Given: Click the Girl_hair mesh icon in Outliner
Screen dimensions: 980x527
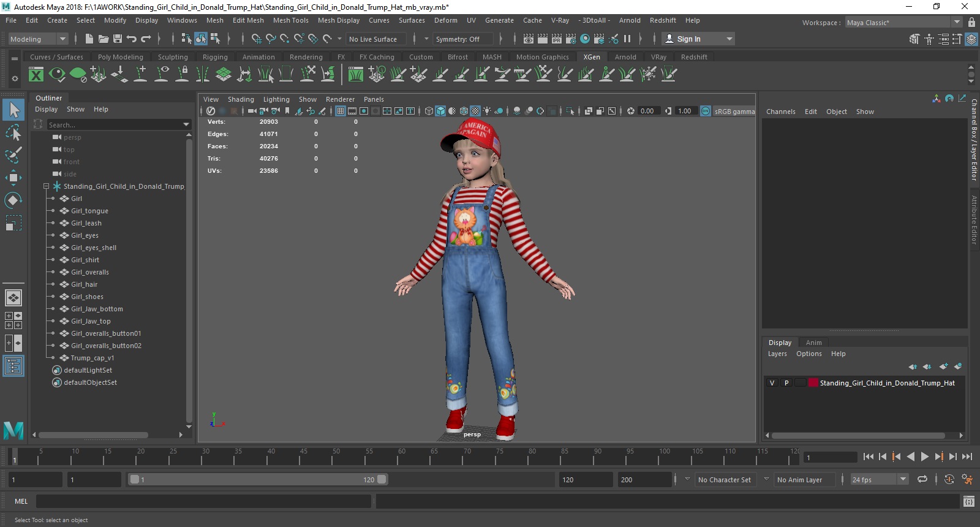Looking at the screenshot, I should click(x=64, y=284).
